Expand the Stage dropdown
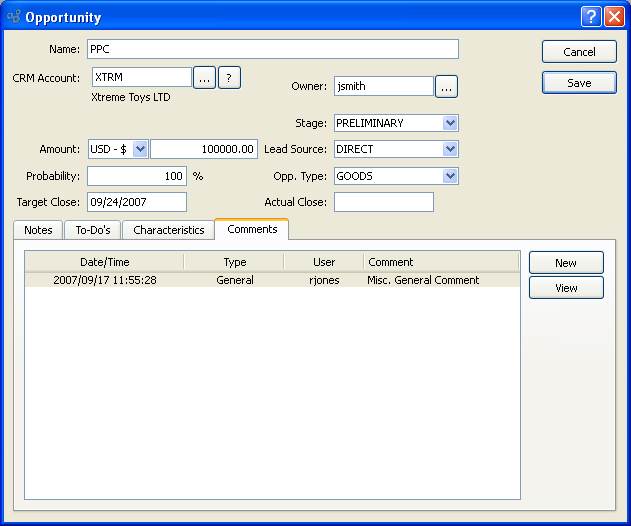 click(x=450, y=123)
